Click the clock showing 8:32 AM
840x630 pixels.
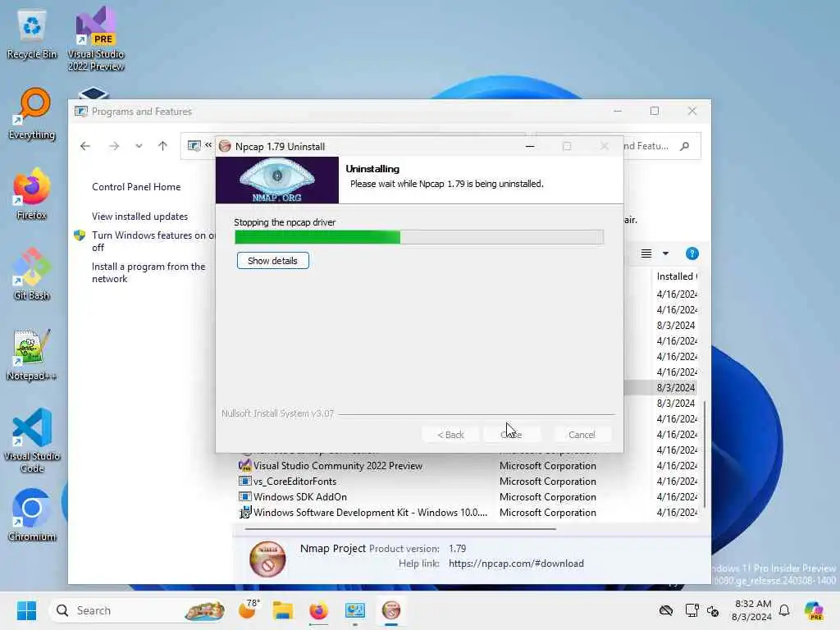click(752, 610)
